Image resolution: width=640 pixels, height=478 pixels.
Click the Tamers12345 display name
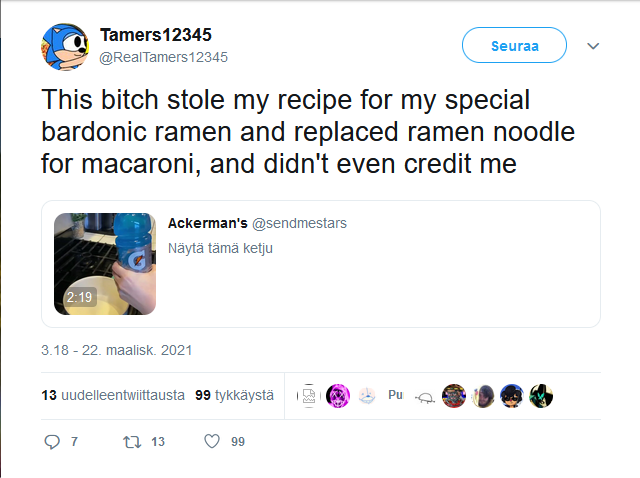pos(156,37)
